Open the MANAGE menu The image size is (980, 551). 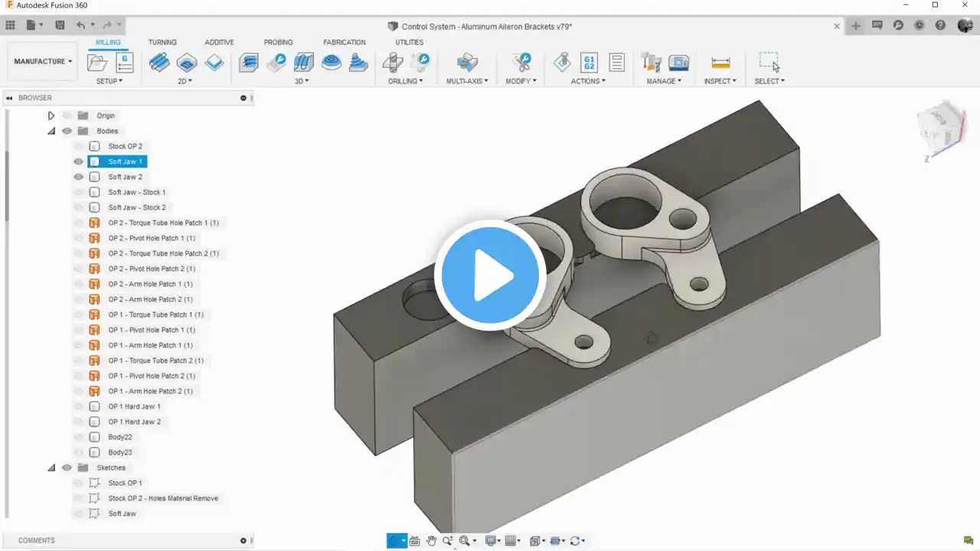click(663, 81)
